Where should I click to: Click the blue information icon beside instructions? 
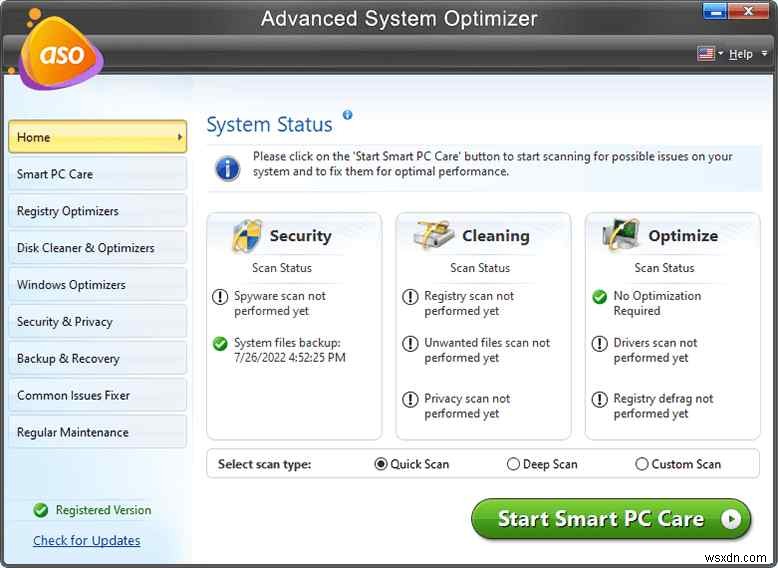click(227, 168)
